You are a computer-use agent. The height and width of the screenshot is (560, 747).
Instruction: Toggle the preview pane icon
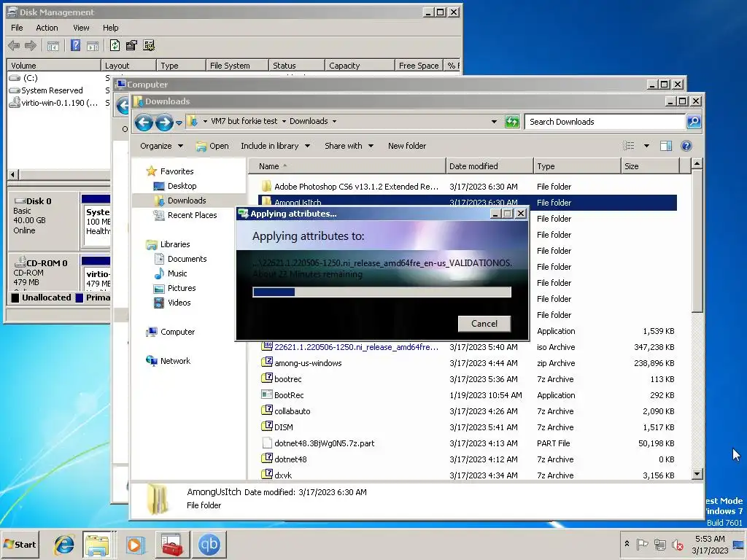[x=665, y=146]
